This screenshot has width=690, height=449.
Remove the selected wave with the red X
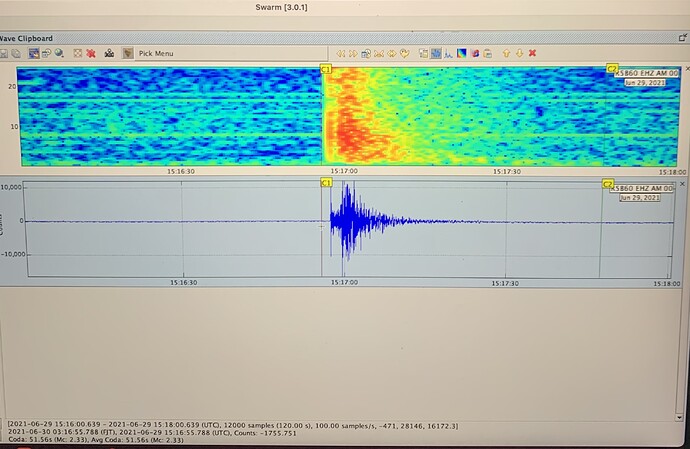coord(532,53)
